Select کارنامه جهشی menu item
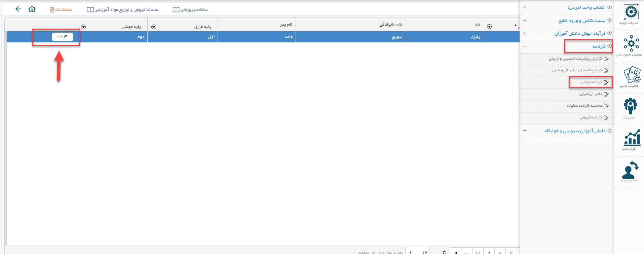This screenshot has width=644, height=254. (x=591, y=82)
